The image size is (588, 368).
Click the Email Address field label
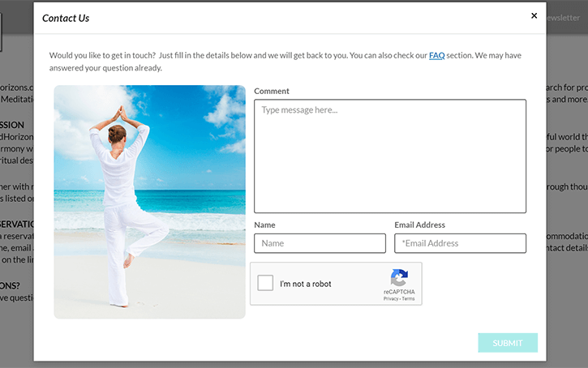(x=419, y=225)
